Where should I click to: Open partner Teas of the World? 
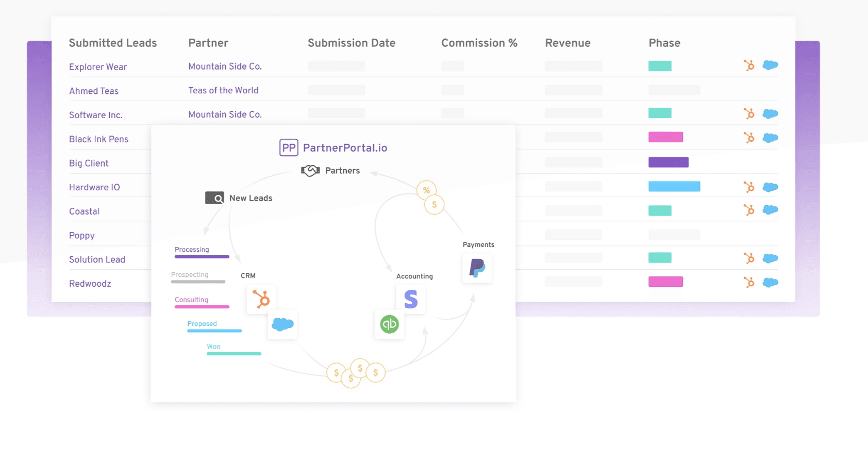[x=223, y=90]
